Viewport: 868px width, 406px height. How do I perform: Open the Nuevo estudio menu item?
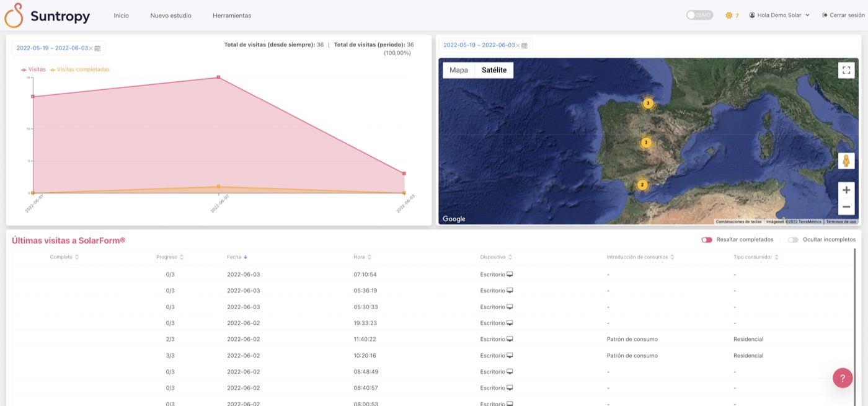pyautogui.click(x=170, y=15)
